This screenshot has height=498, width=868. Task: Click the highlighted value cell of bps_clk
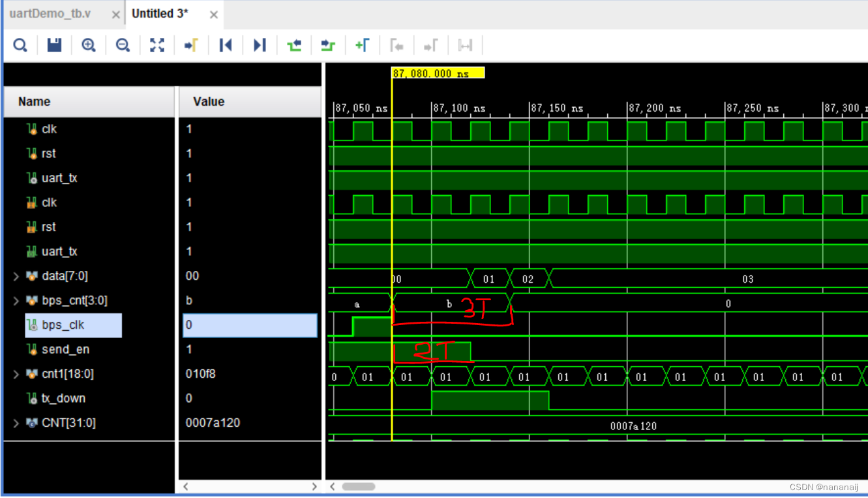250,325
